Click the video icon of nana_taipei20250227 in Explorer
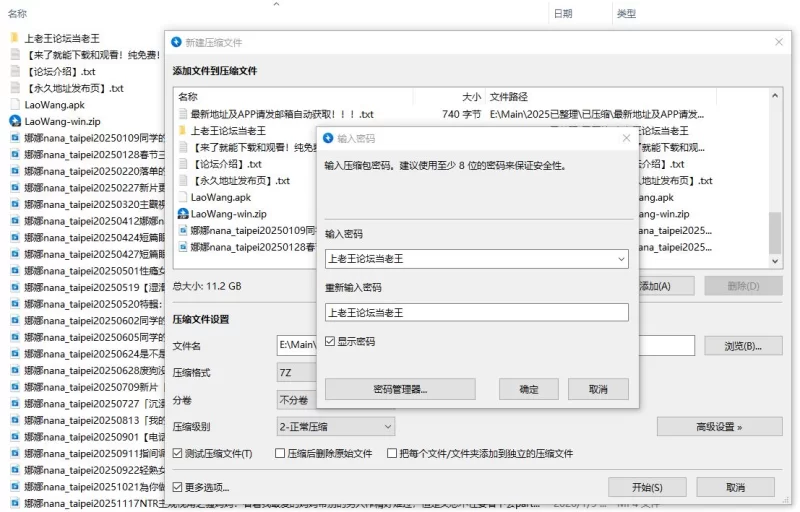 [15, 188]
